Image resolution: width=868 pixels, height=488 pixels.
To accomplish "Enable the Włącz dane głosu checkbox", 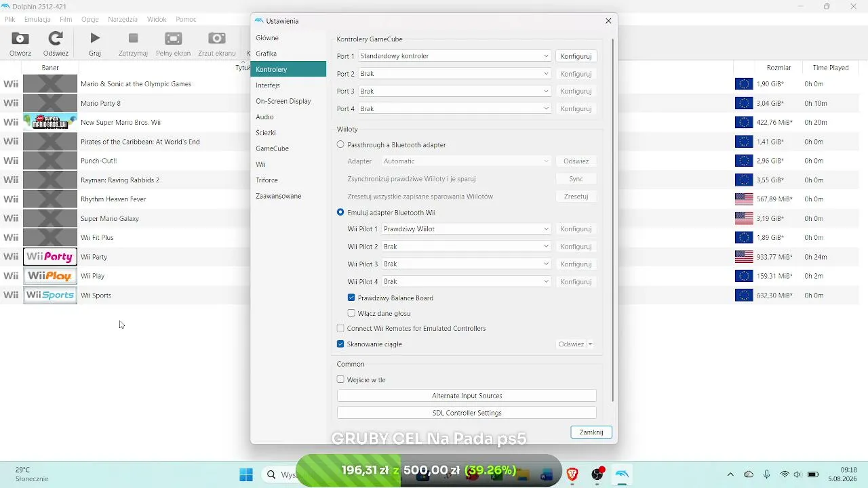I will (x=351, y=313).
